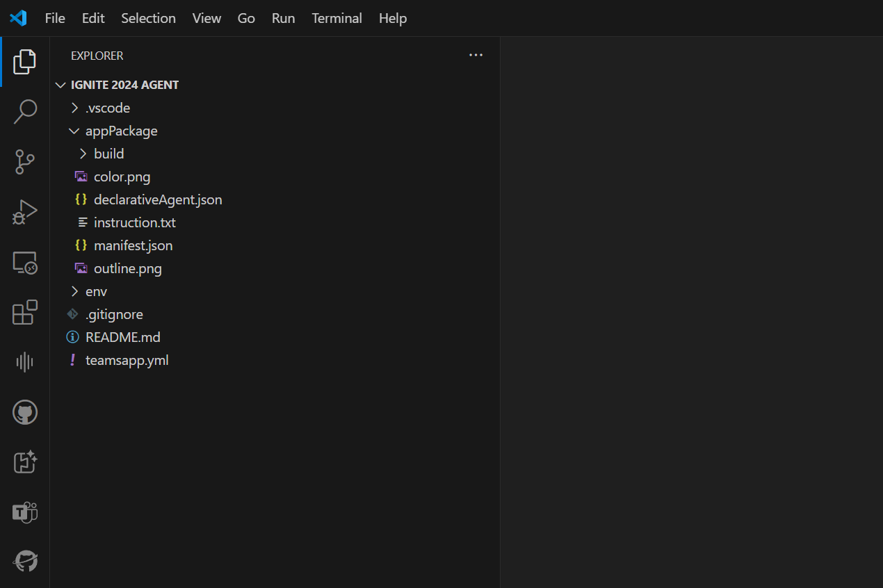Collapse the appPackage folder

[x=74, y=131]
